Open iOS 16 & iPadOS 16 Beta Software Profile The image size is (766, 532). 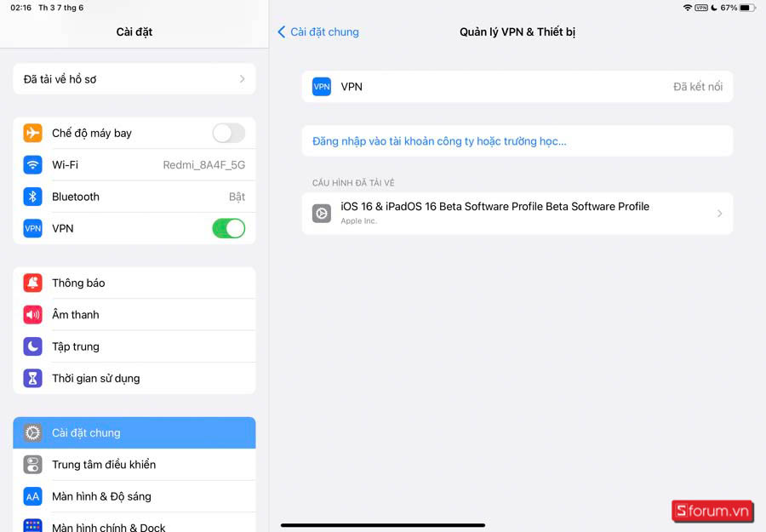pyautogui.click(x=517, y=214)
